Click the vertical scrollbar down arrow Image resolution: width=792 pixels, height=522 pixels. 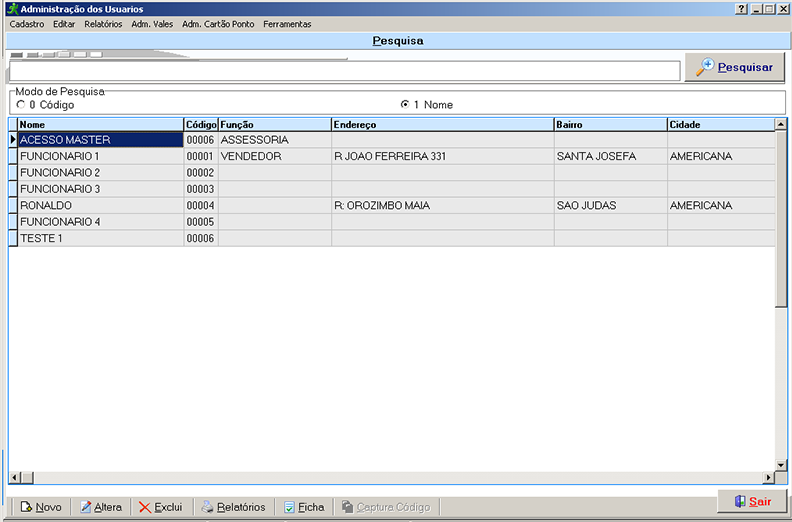coord(781,465)
